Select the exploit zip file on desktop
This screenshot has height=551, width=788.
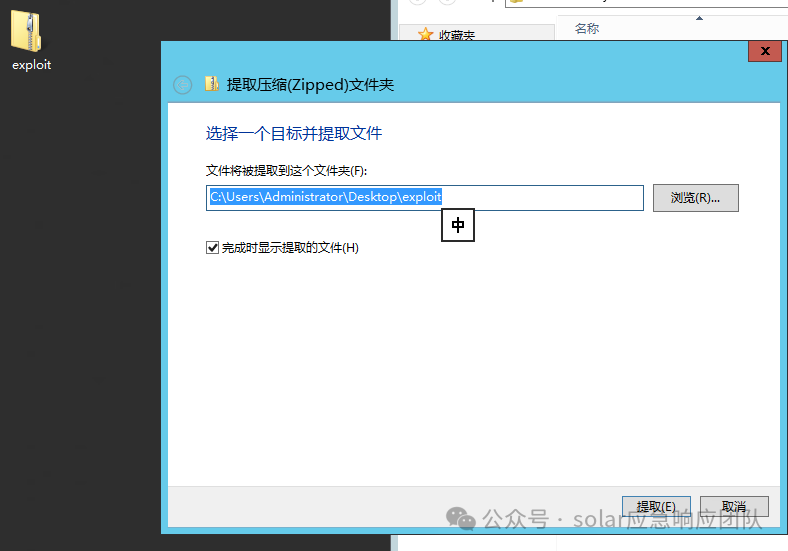pos(31,40)
